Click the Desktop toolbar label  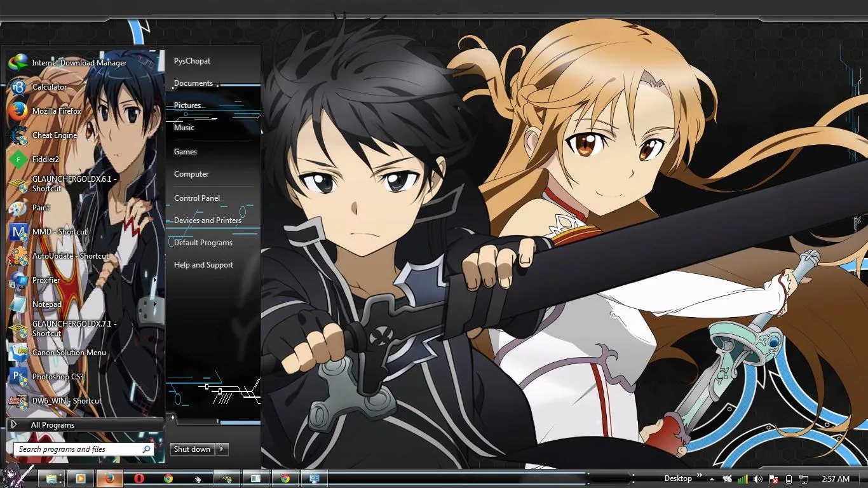678,478
